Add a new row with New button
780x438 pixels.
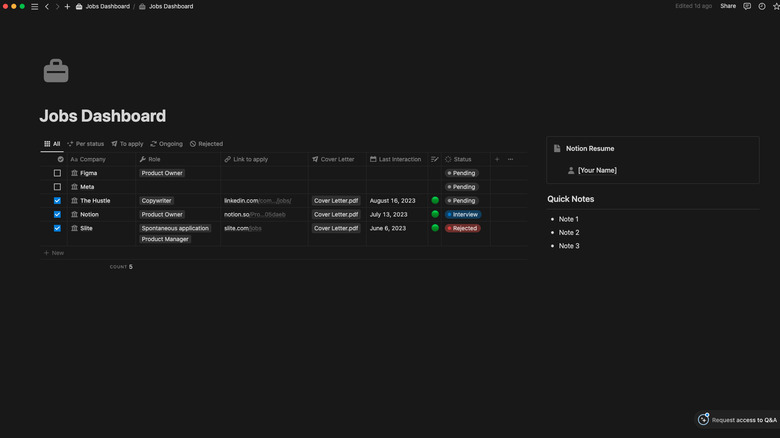click(53, 253)
